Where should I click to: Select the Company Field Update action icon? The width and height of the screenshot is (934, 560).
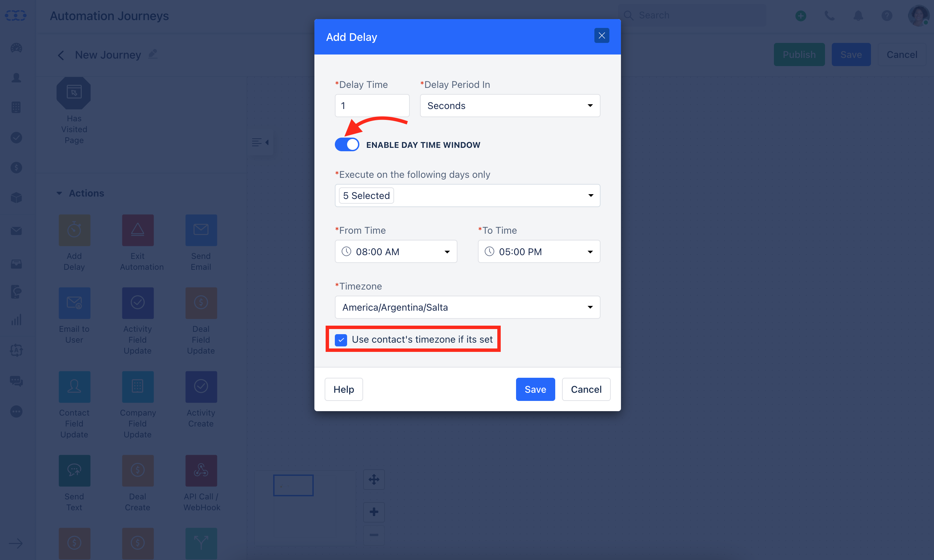[x=138, y=387]
